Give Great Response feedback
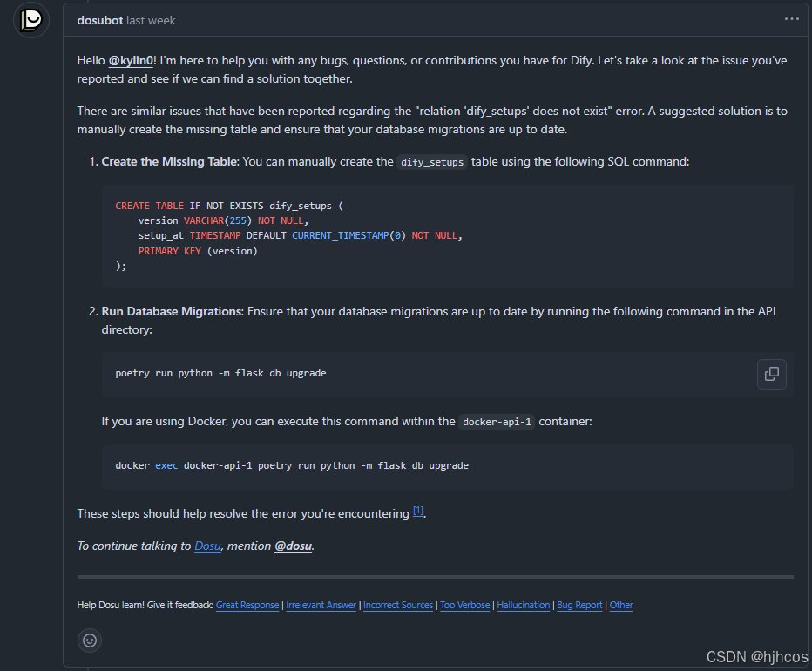The image size is (812, 671). pos(247,605)
